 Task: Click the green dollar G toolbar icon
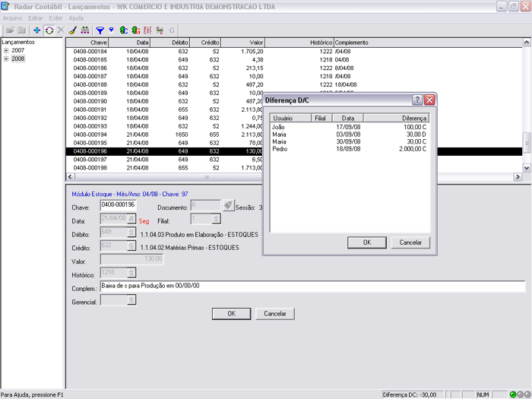(135, 30)
